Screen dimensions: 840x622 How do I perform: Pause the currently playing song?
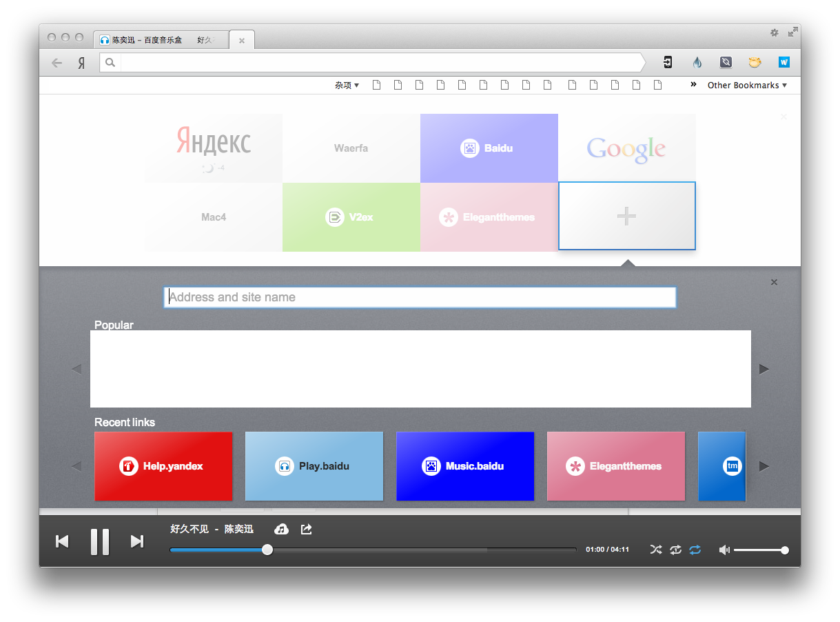[x=100, y=542]
